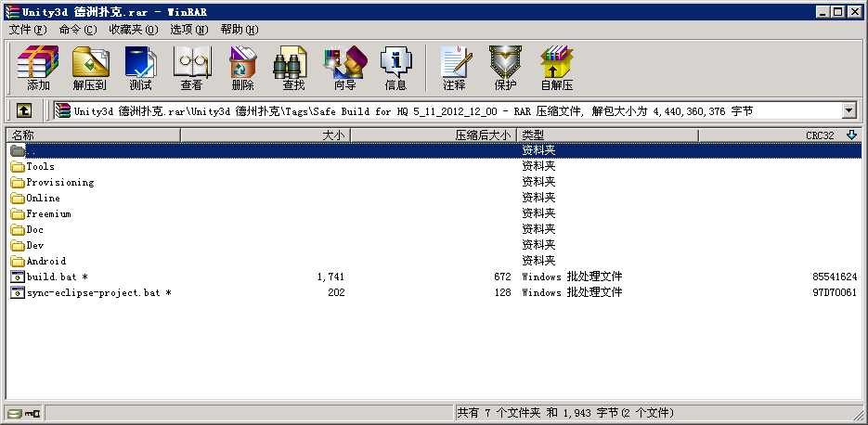Image resolution: width=868 pixels, height=425 pixels.
Task: Select the 'build.bat *' file name
Action: click(58, 277)
